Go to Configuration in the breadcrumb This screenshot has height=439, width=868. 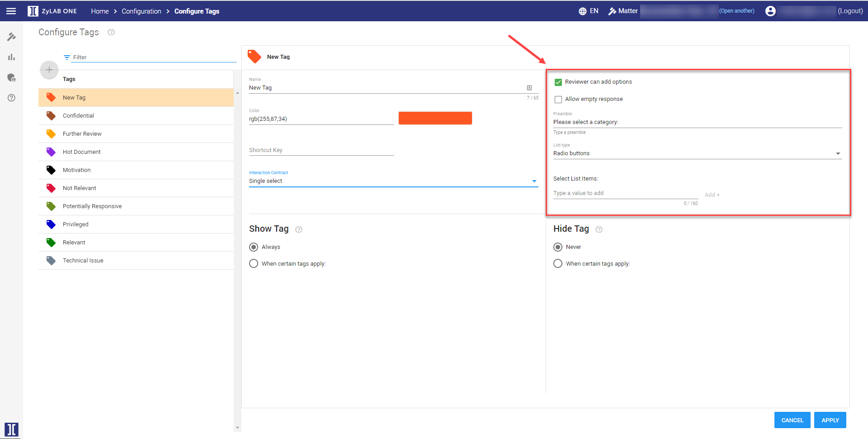[x=141, y=11]
